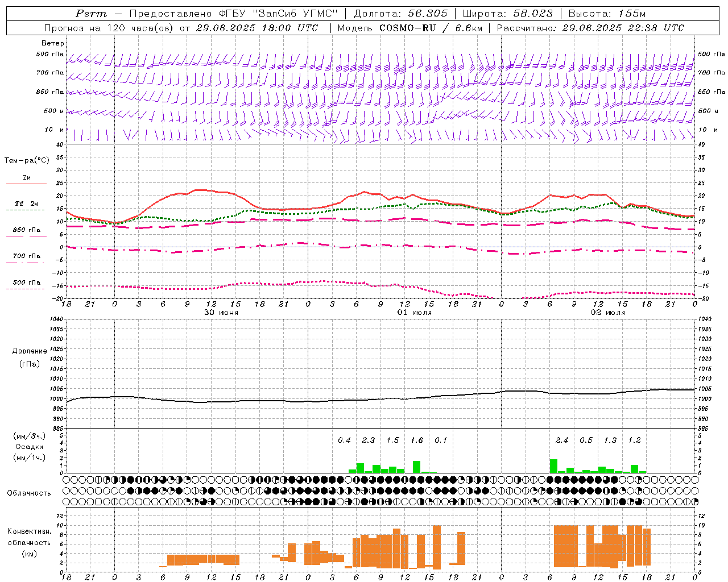
Task: Select the "Предоставлено ФГБУ ЗапСиб УГМС" provider text
Action: [x=234, y=14]
